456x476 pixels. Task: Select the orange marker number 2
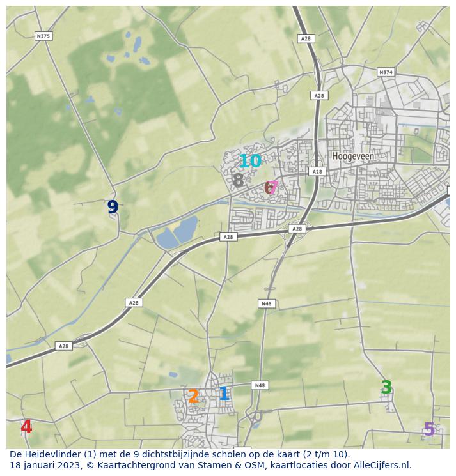point(193,397)
